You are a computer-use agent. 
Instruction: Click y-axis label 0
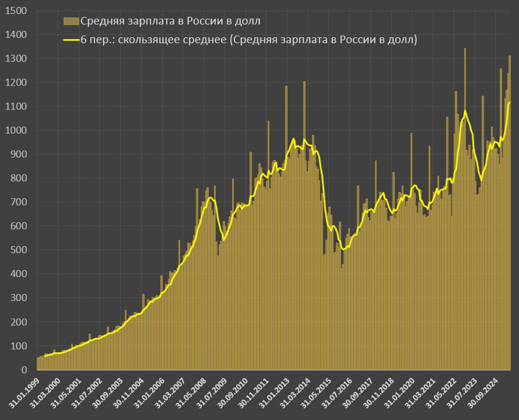tap(24, 370)
